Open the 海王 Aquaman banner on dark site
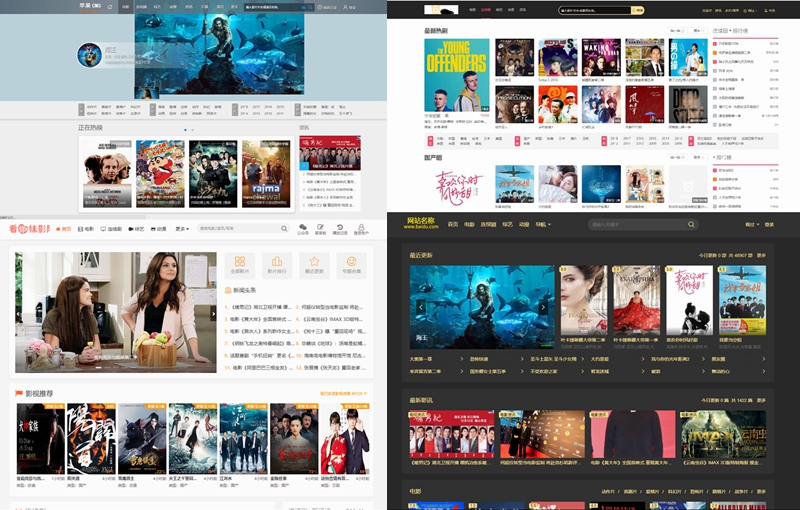 482,307
